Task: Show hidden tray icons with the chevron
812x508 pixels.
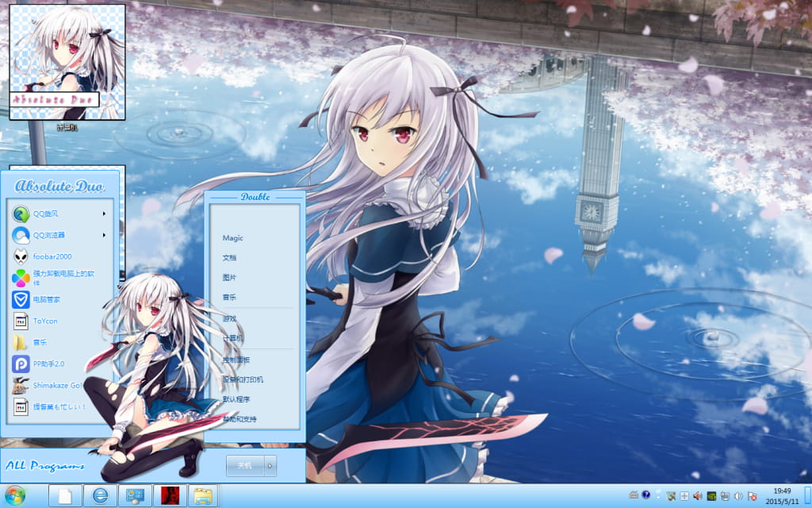Action: 658,495
